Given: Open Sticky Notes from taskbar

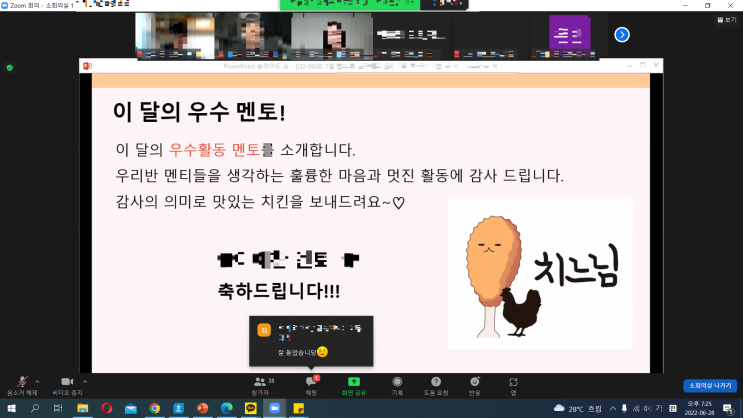Looking at the screenshot, I should coord(299,408).
